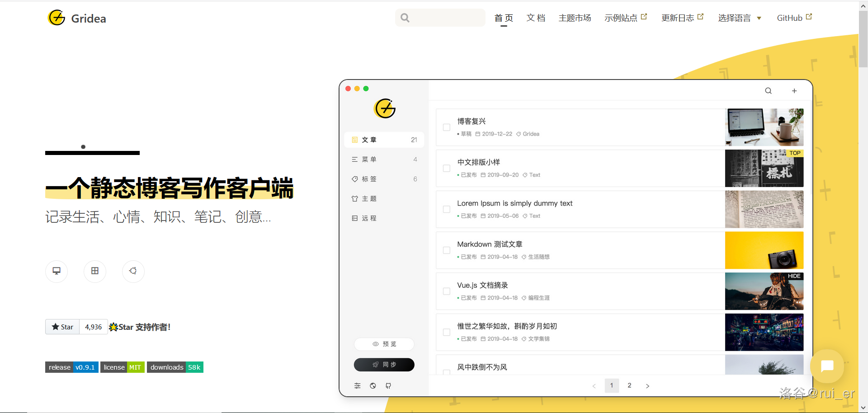Click the 同步 sync button
This screenshot has width=868, height=413.
(384, 365)
